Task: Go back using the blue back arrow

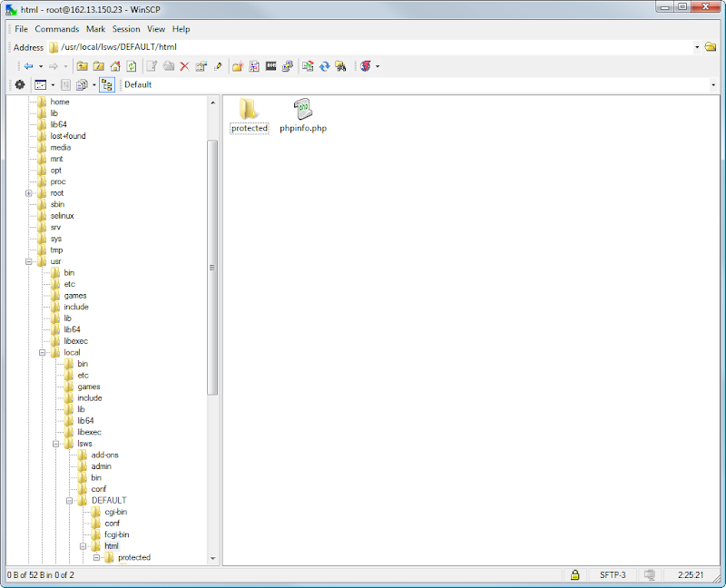Action: 29,66
